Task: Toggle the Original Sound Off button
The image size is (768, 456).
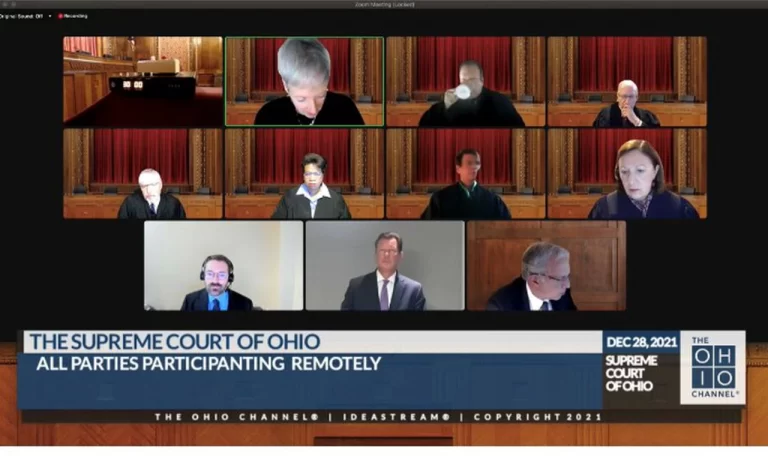Action: (x=21, y=16)
